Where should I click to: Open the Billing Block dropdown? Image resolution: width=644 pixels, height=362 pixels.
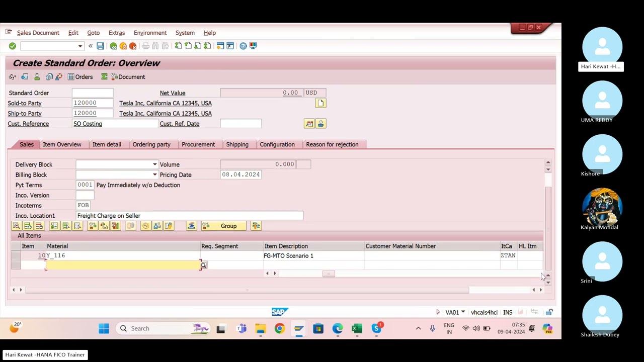coord(155,175)
